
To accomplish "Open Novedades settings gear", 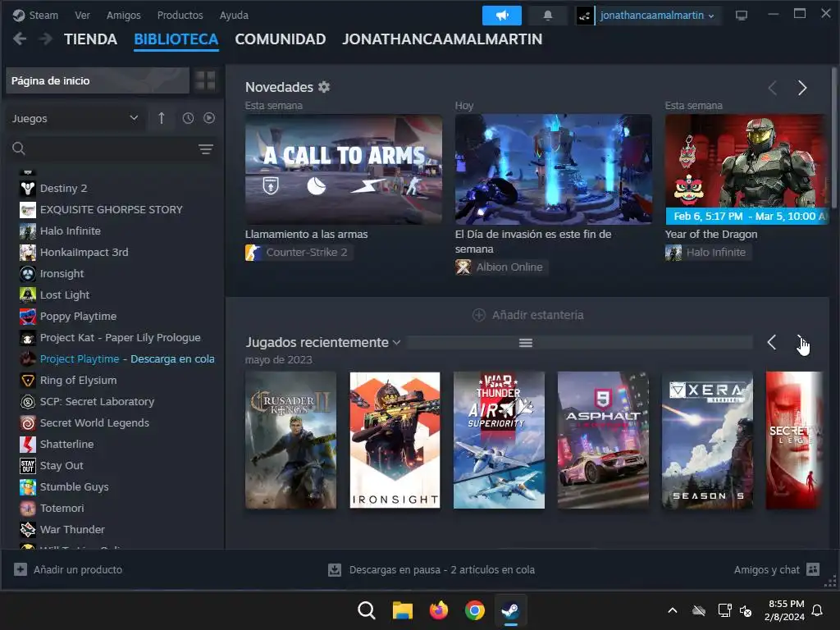I will (324, 87).
